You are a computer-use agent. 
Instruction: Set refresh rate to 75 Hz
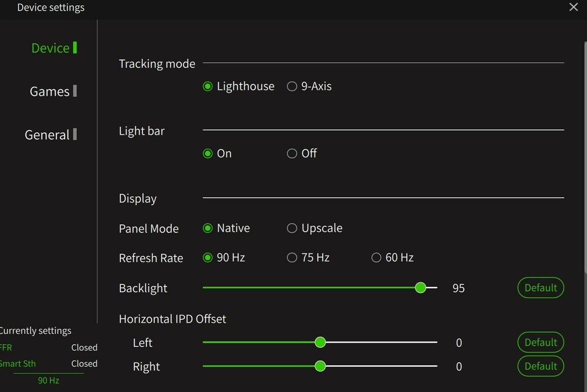pos(292,258)
